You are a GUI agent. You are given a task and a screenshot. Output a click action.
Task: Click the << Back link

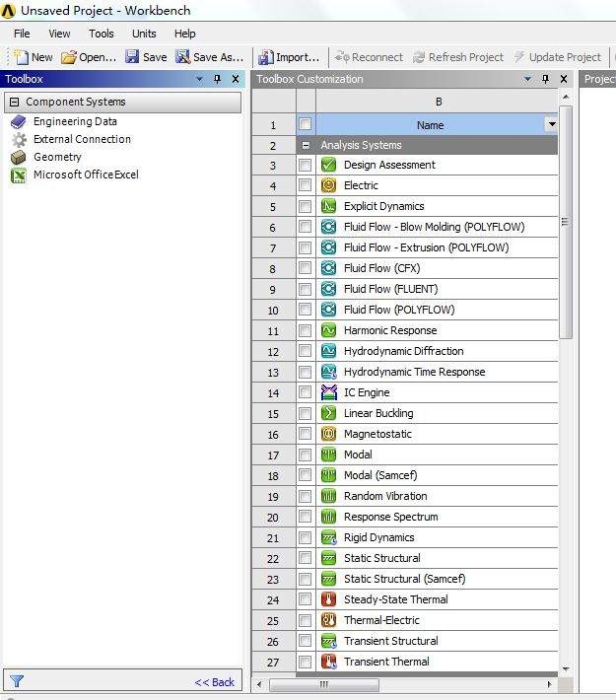(x=214, y=682)
